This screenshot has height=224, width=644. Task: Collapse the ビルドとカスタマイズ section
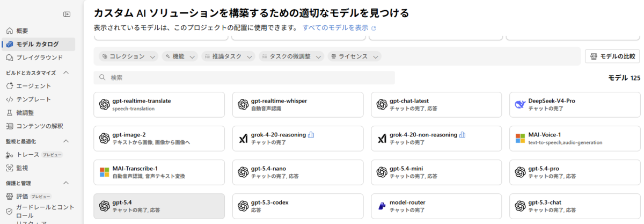[67, 73]
